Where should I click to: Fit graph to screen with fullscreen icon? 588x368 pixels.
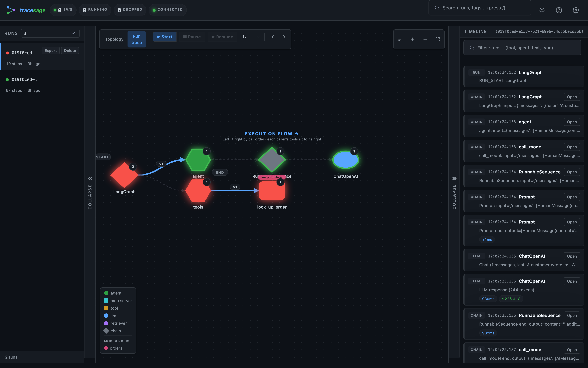coord(438,39)
